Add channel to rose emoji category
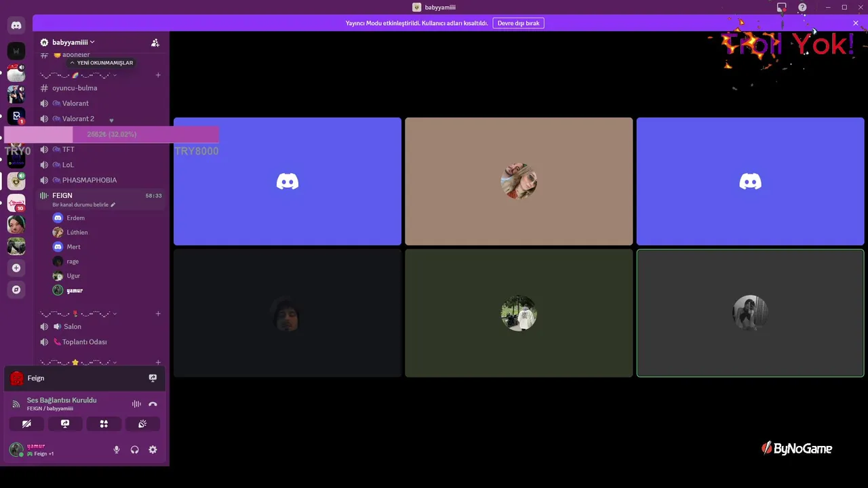 coord(158,314)
